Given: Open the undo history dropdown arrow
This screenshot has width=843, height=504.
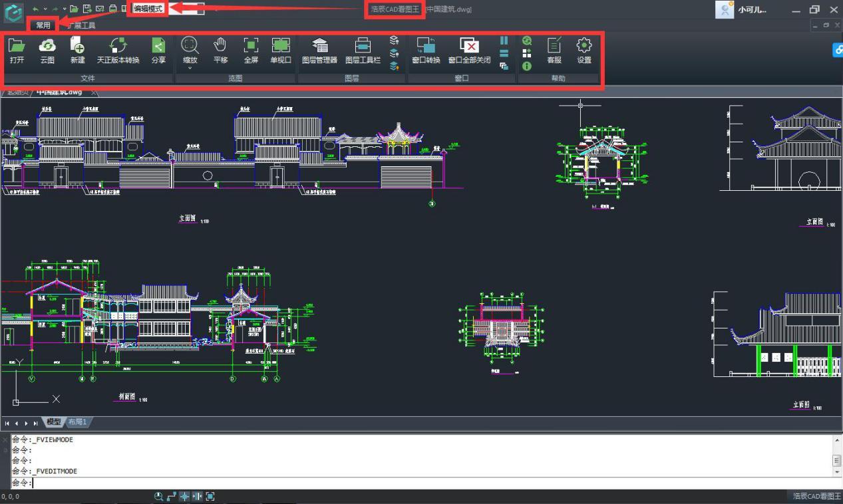Looking at the screenshot, I should coord(45,9).
